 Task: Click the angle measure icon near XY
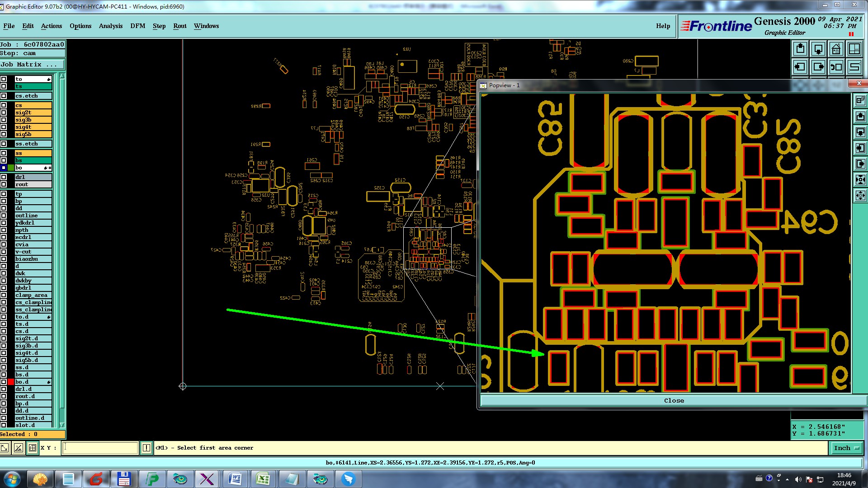coord(19,448)
